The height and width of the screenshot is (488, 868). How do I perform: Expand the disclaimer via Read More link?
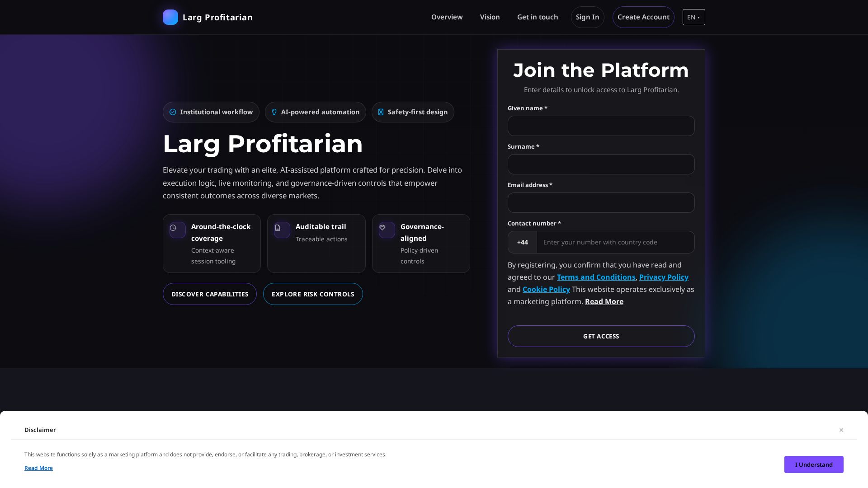(38, 468)
